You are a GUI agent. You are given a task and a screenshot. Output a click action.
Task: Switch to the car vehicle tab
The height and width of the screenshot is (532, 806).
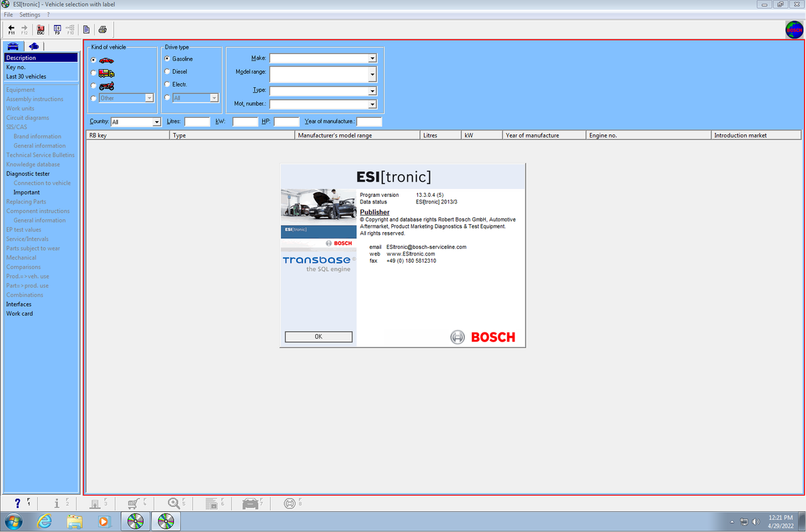(x=13, y=46)
